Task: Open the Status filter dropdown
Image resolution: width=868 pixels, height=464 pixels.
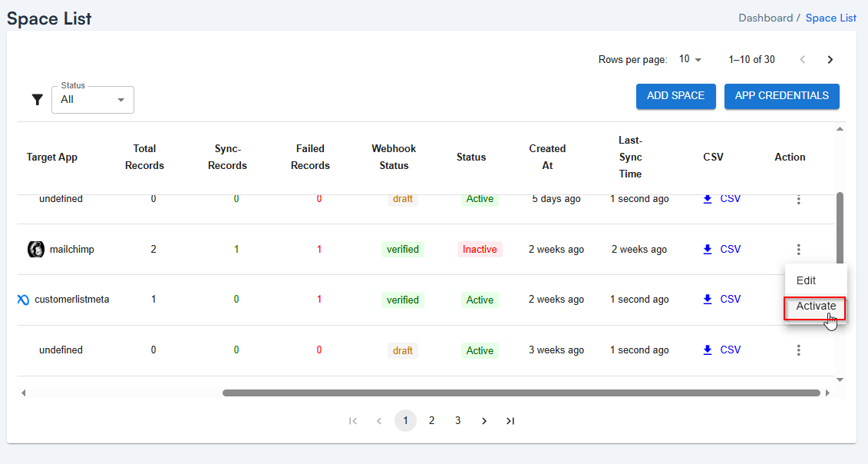Action: coord(93,100)
